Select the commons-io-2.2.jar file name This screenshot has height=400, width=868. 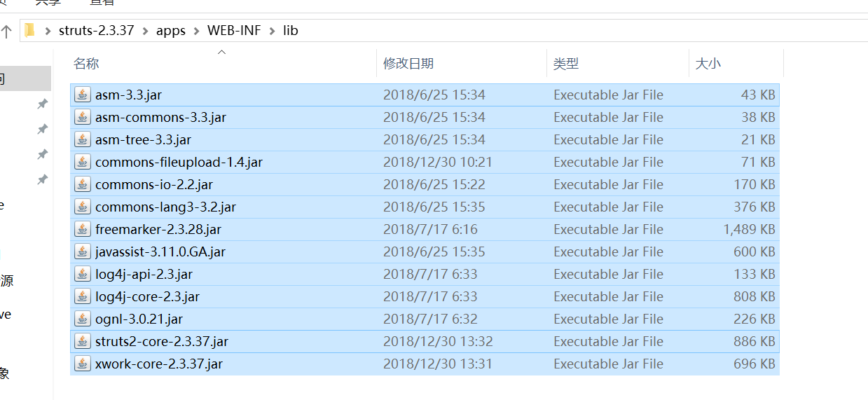point(154,184)
